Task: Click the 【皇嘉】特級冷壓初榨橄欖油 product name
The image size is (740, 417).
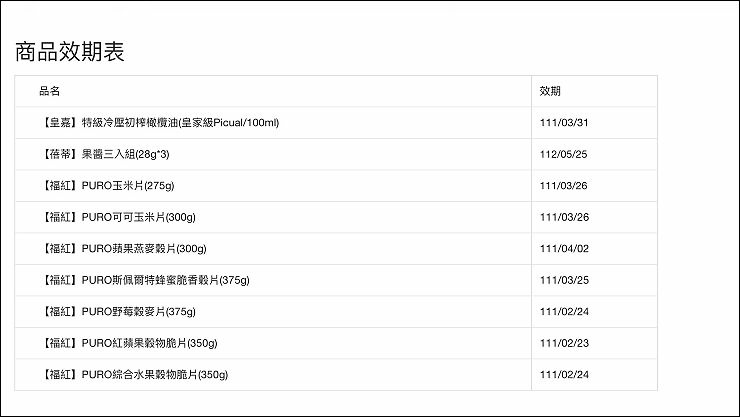Action: (159, 123)
